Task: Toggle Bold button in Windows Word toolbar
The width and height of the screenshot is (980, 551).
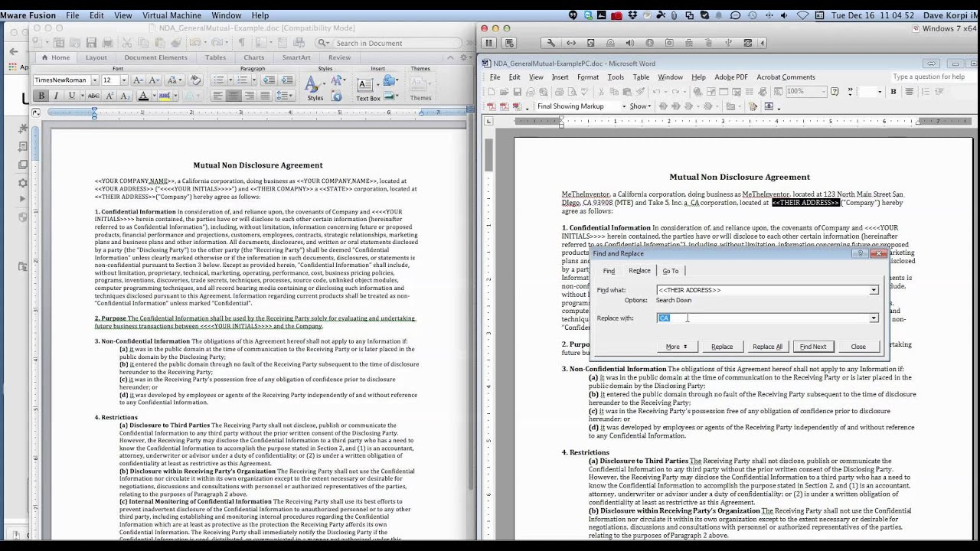Action: 893,91
